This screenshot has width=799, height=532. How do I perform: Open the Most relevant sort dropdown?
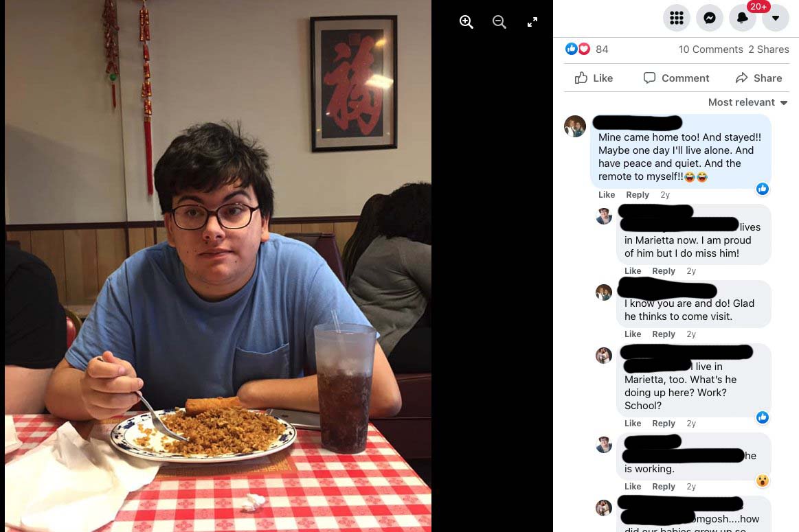click(747, 102)
